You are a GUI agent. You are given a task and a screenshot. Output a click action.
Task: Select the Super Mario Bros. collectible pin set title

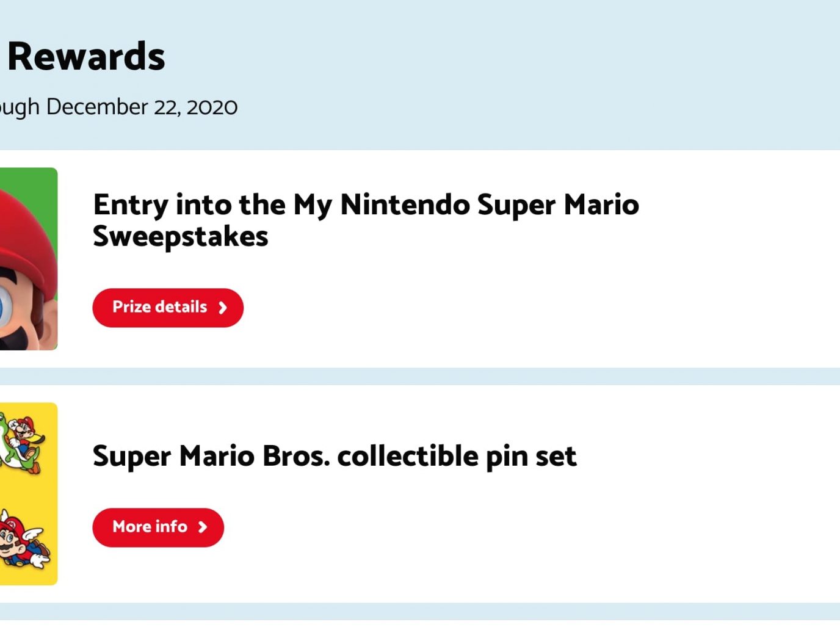pyautogui.click(x=334, y=456)
